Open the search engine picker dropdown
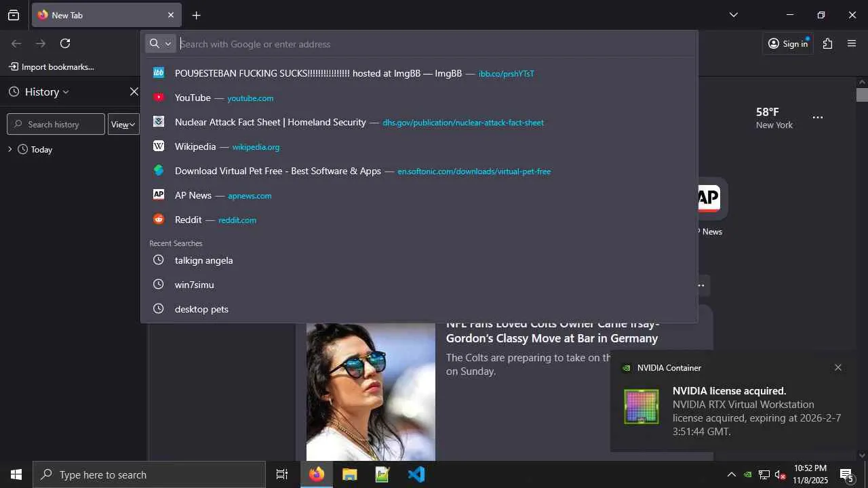 point(161,43)
